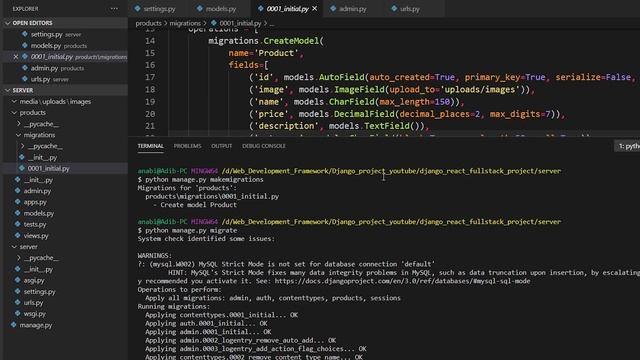Screen dimensions: 640x360
Task: Open Explorer more actions ellipsis
Action: click(114, 9)
